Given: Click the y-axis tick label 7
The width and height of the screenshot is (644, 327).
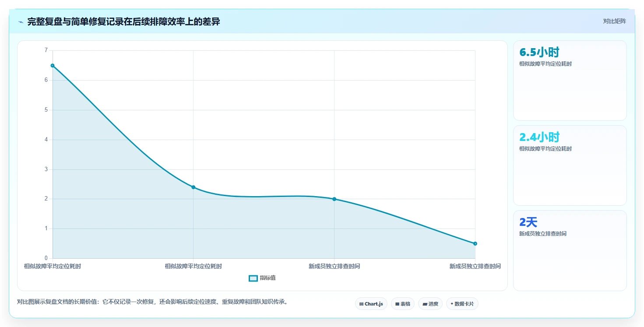Looking at the screenshot, I should (46, 50).
